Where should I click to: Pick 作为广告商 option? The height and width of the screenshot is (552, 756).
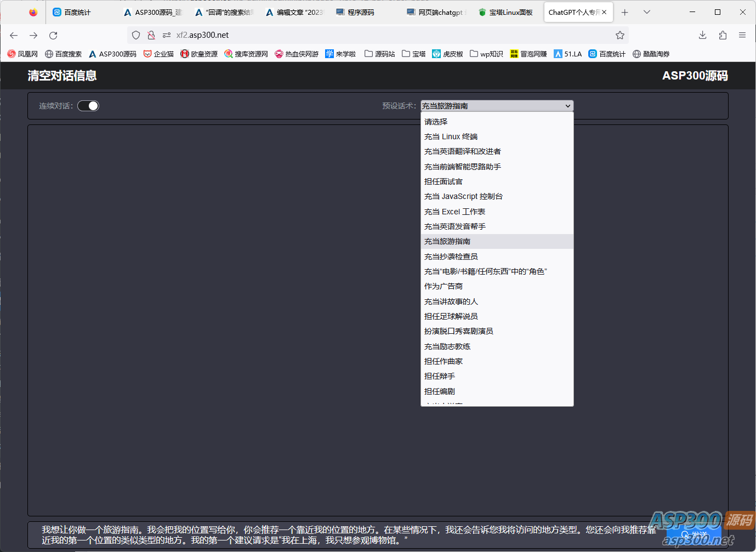tap(497, 286)
